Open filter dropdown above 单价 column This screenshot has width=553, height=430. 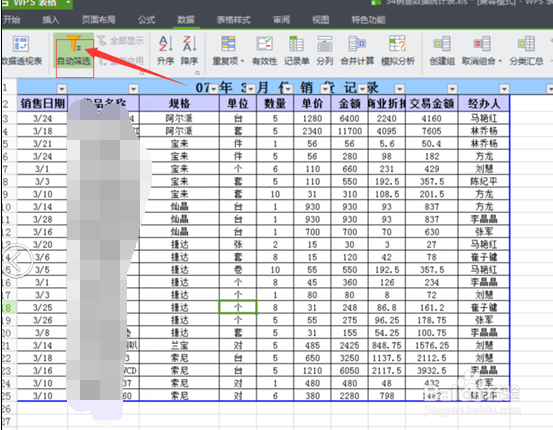pos(325,89)
